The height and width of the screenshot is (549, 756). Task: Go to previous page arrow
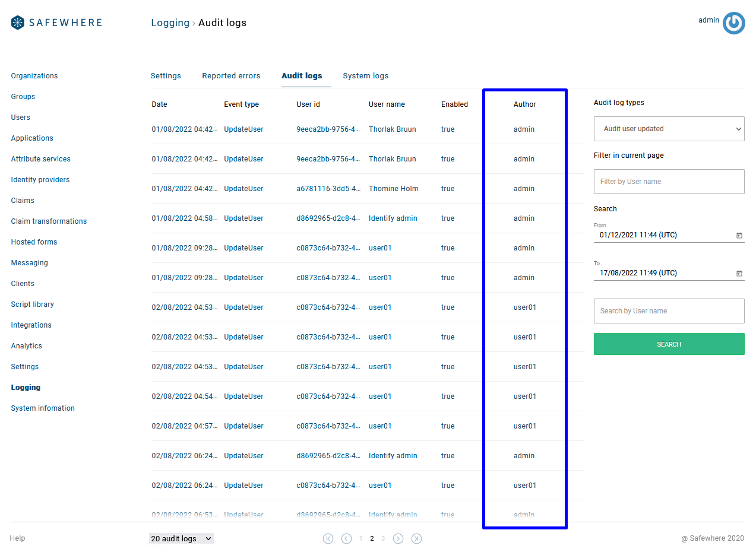pyautogui.click(x=346, y=538)
